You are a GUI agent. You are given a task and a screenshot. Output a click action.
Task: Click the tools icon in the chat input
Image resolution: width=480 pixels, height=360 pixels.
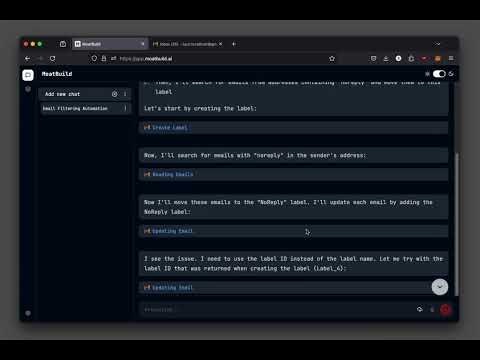point(420,309)
